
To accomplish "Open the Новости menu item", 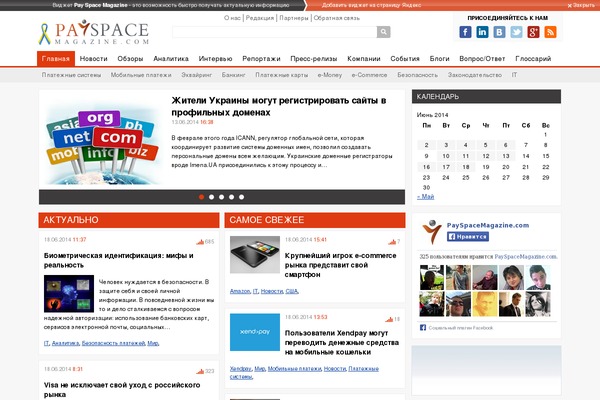I will (93, 59).
